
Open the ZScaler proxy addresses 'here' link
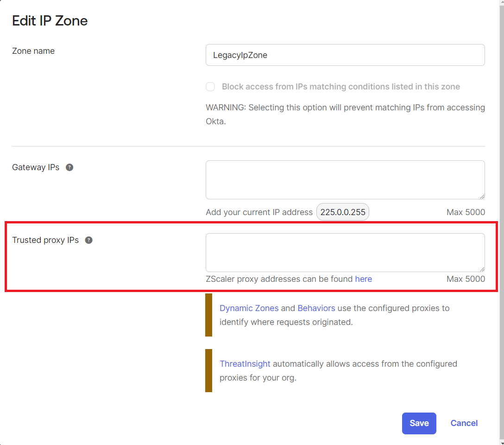pyautogui.click(x=363, y=279)
